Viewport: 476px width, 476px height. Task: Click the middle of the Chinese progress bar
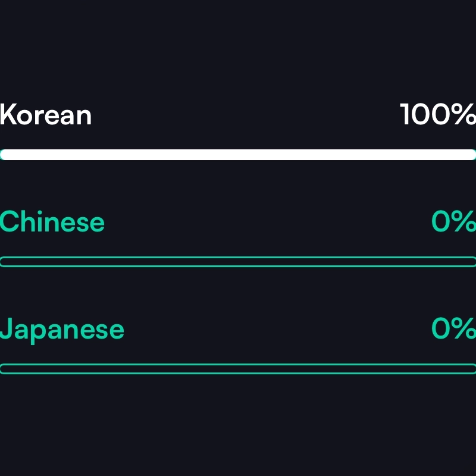point(238,262)
